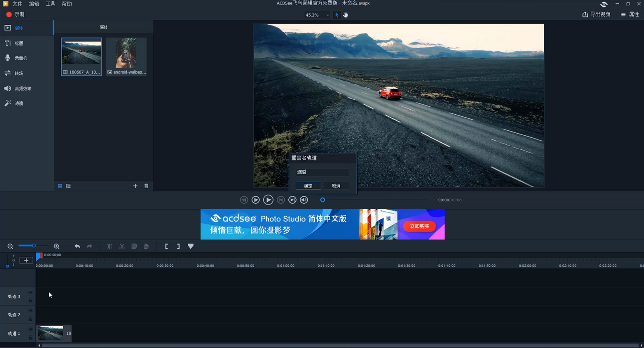
Task: Zoom in the timeline with plus magnifier
Action: 57,246
